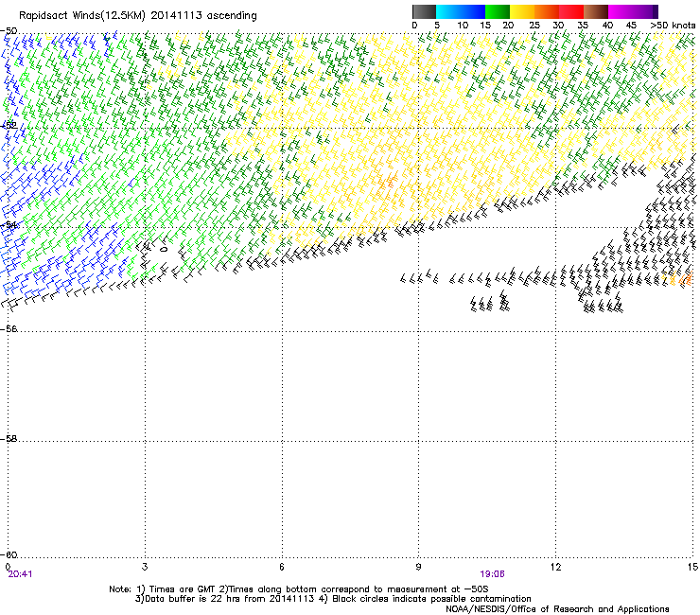Click the brown 35-40 knots legend segment
The image size is (700, 615).
click(x=596, y=11)
